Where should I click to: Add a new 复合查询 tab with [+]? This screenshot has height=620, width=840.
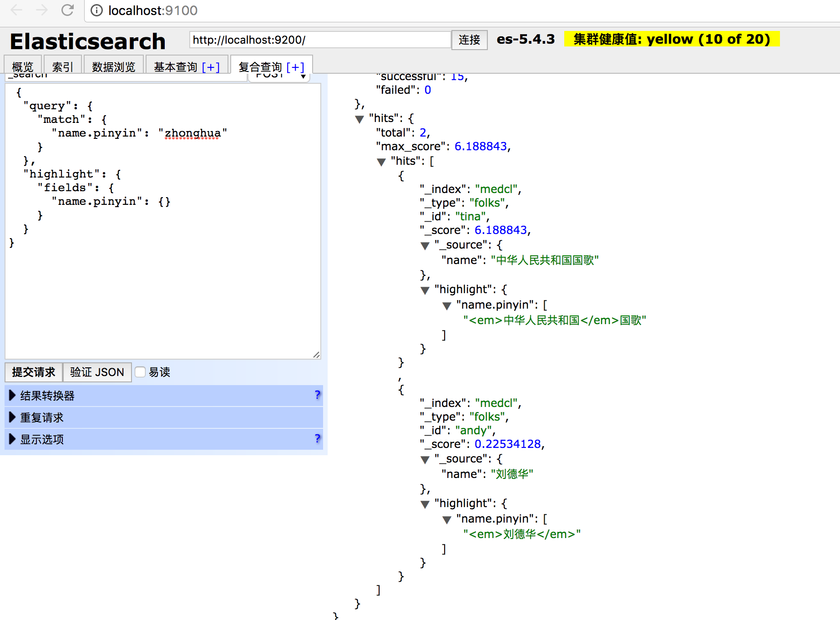point(295,67)
